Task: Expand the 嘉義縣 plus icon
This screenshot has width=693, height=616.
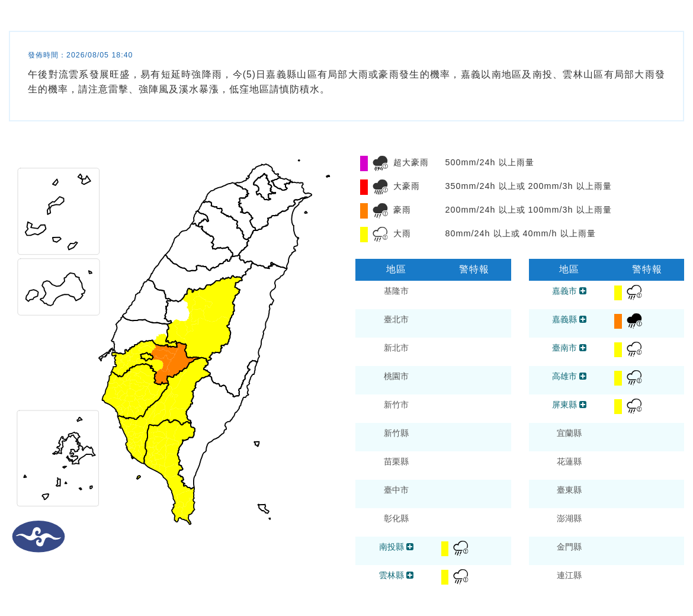Action: [583, 319]
